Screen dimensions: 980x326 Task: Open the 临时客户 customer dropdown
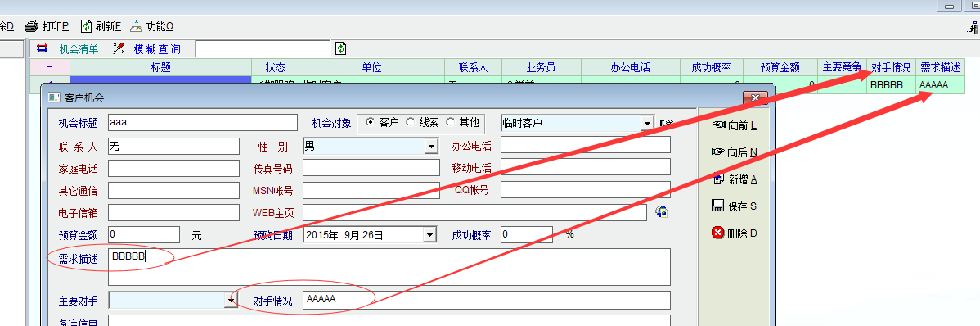647,123
